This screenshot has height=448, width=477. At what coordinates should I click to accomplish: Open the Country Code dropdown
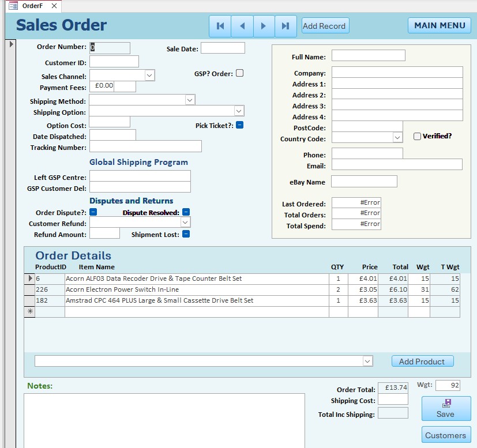click(x=397, y=138)
